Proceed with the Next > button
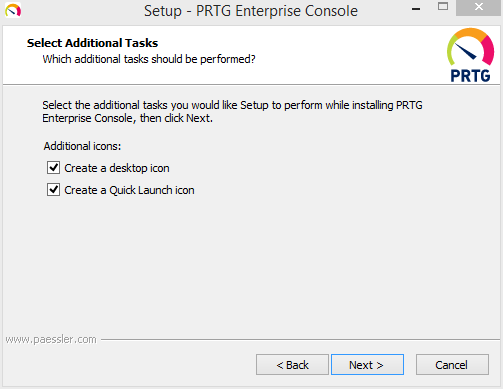The width and height of the screenshot is (503, 389). click(x=367, y=365)
